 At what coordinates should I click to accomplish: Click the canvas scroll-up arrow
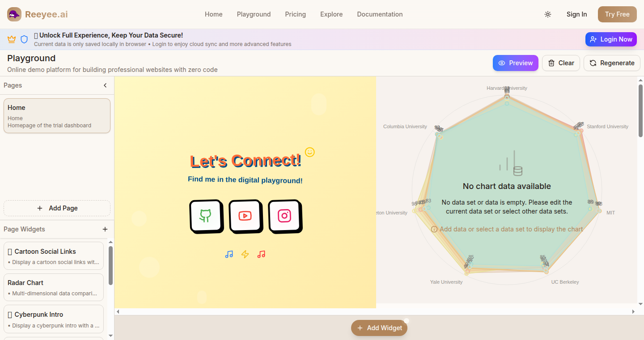(x=640, y=80)
